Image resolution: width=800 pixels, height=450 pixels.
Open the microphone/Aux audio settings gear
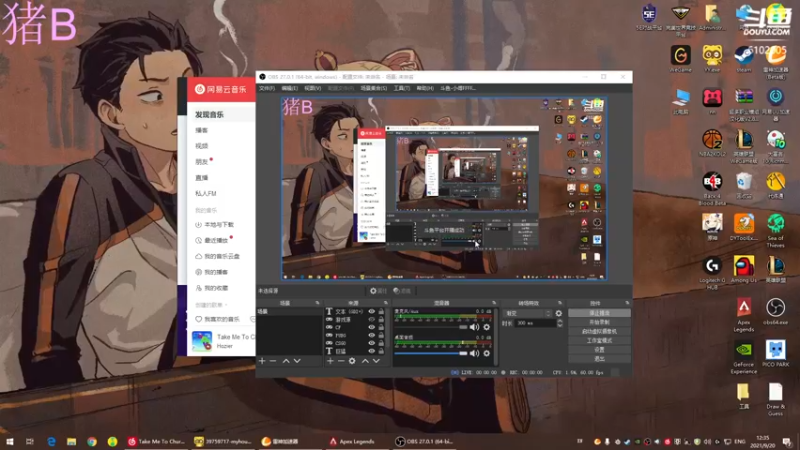[x=487, y=327]
